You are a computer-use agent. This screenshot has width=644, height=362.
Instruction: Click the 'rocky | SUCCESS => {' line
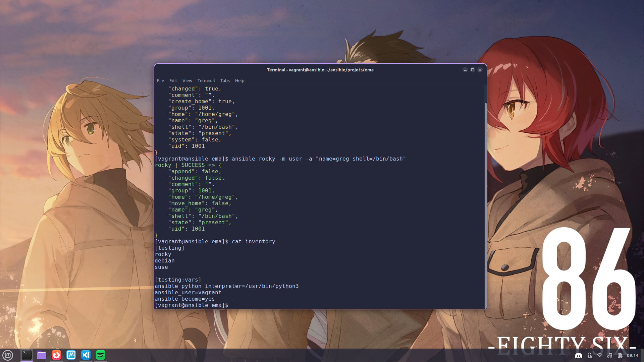(x=188, y=165)
